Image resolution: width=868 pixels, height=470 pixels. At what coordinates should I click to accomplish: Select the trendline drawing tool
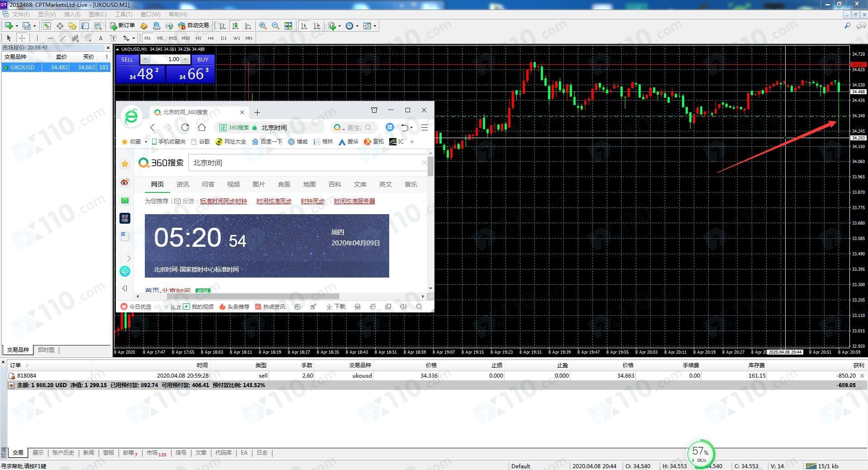click(62, 38)
